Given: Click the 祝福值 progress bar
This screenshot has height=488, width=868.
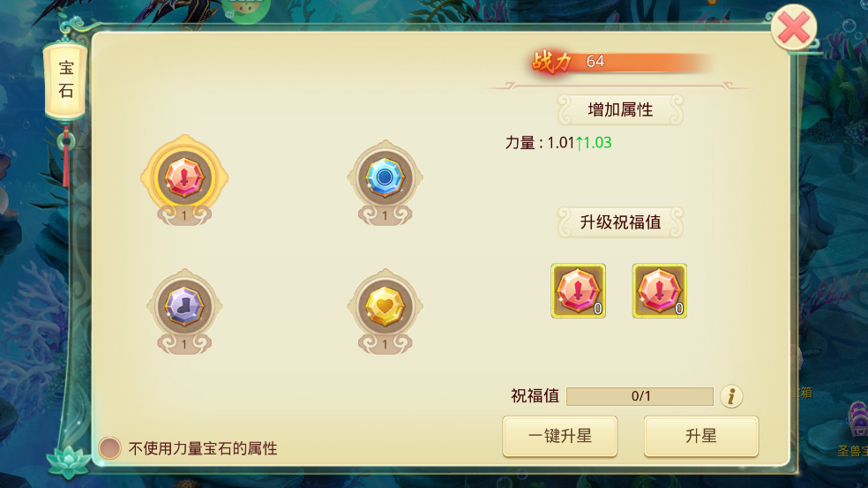Looking at the screenshot, I should point(640,396).
